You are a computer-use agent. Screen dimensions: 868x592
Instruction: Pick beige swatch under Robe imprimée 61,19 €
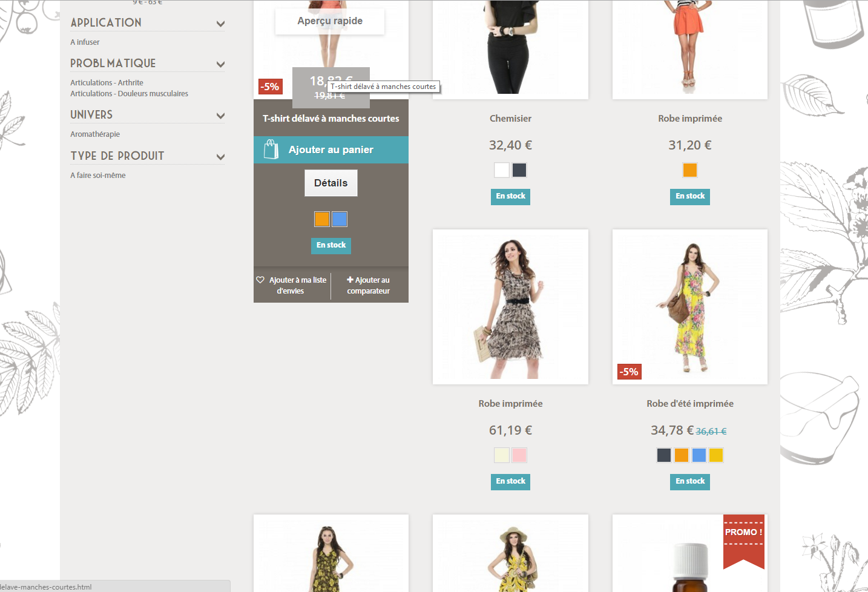[502, 455]
